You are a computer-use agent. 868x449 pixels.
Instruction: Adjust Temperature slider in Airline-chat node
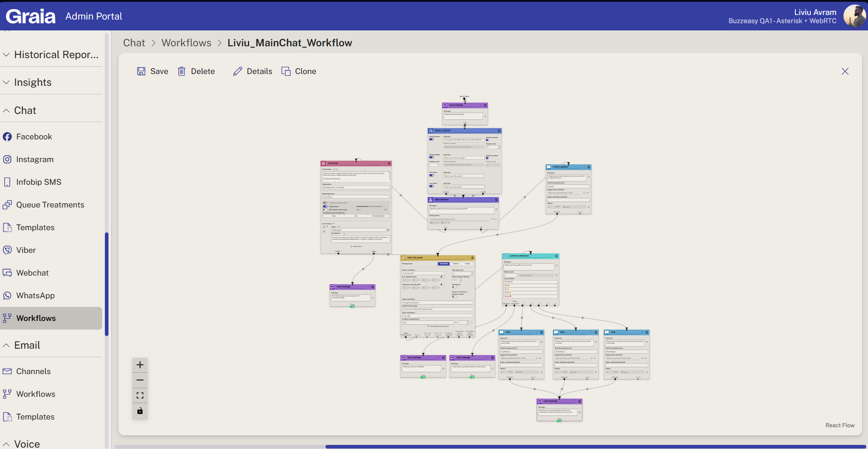point(370,207)
